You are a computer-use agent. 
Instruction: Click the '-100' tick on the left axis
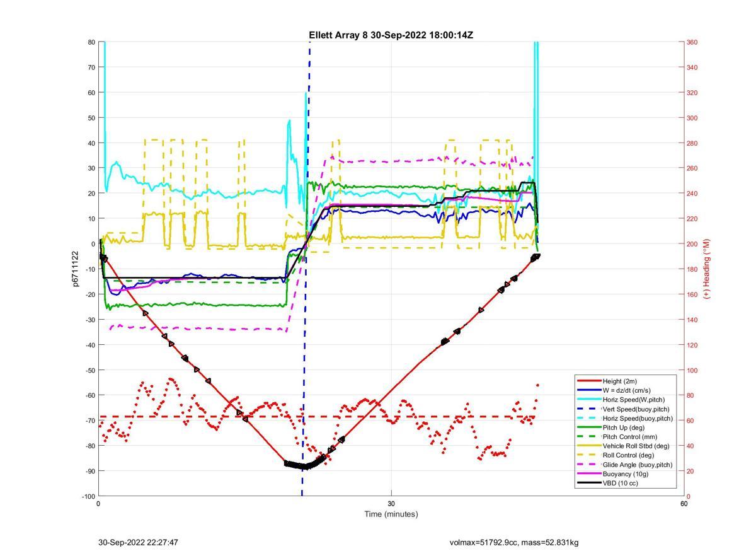(x=88, y=496)
